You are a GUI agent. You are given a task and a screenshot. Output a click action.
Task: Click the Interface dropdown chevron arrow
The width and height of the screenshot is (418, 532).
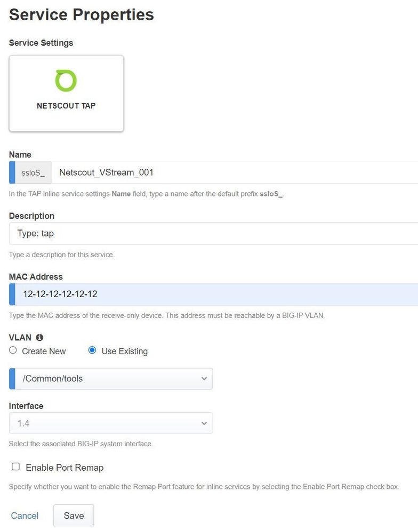(204, 423)
